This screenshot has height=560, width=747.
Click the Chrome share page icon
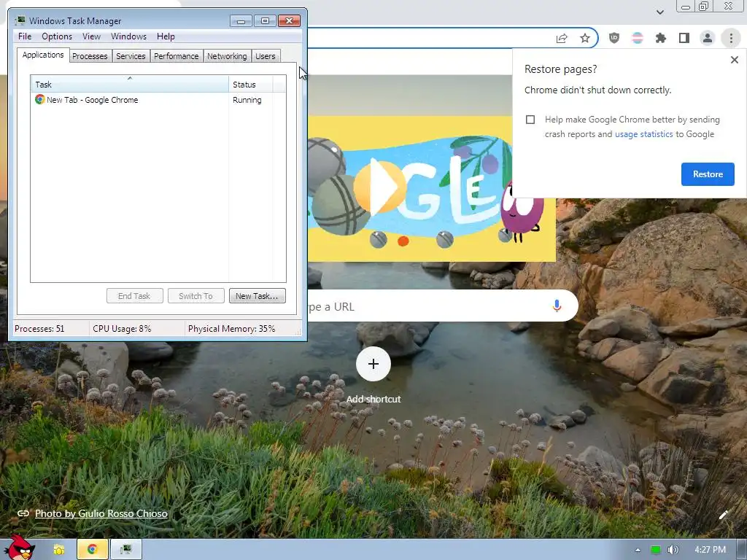562,39
